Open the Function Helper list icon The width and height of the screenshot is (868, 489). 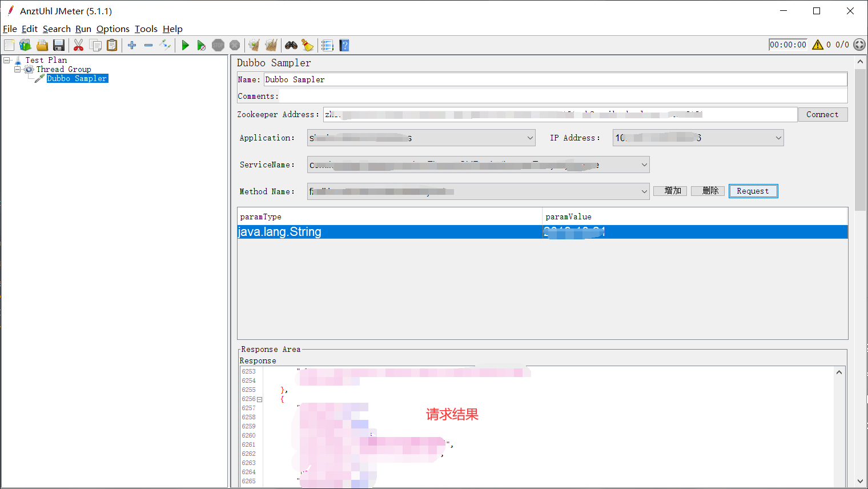(327, 45)
